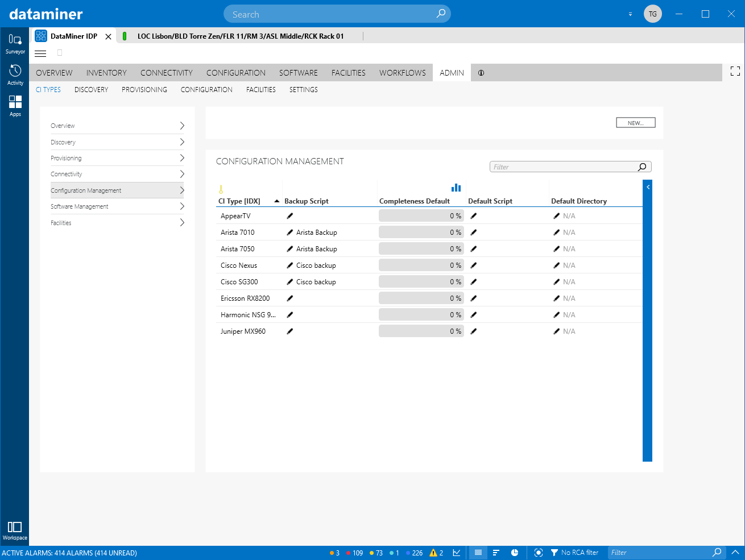Image resolution: width=745 pixels, height=560 pixels.
Task: Switch to the WORKFLOWS tab
Action: pyautogui.click(x=403, y=73)
